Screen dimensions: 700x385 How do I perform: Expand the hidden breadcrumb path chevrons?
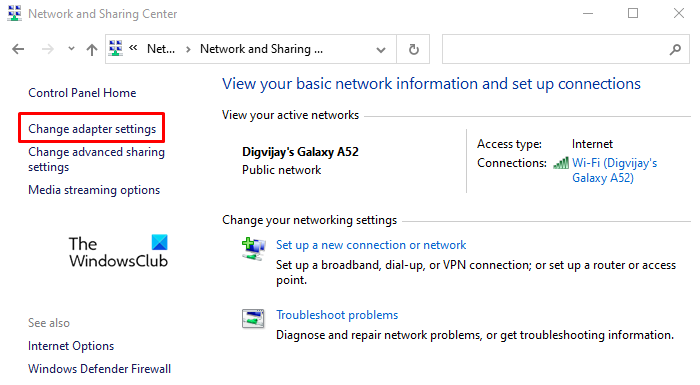click(133, 48)
